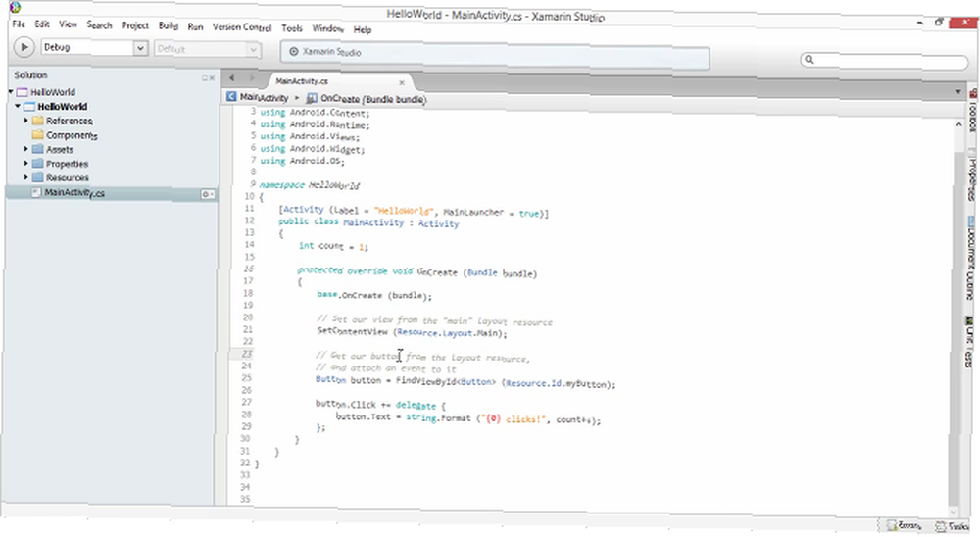Screen dimensions: 980x537
Task: Open the Project menu
Action: (x=135, y=25)
